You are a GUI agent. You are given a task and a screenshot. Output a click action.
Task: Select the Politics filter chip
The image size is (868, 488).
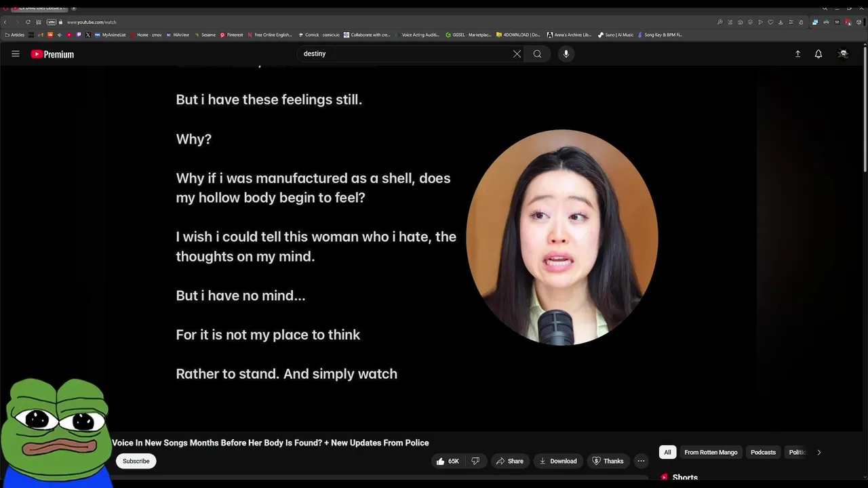[797, 452]
